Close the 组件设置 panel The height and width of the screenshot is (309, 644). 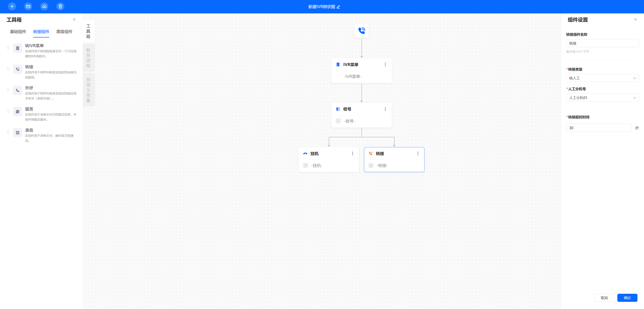[x=635, y=19]
